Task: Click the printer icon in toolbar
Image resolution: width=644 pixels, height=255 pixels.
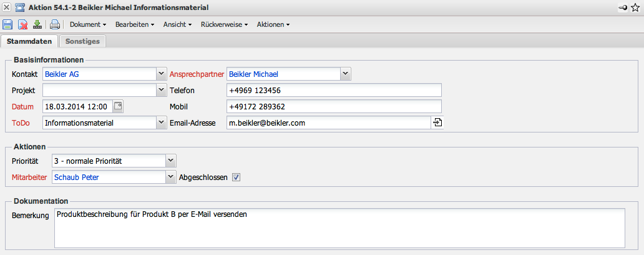Action: (x=55, y=24)
